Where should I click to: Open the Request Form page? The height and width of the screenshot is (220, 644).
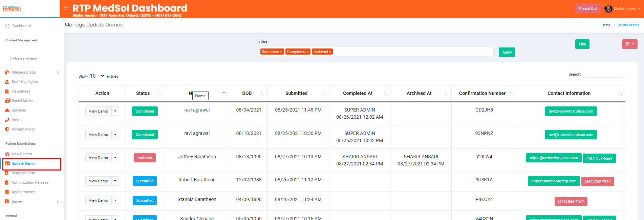pos(23,173)
